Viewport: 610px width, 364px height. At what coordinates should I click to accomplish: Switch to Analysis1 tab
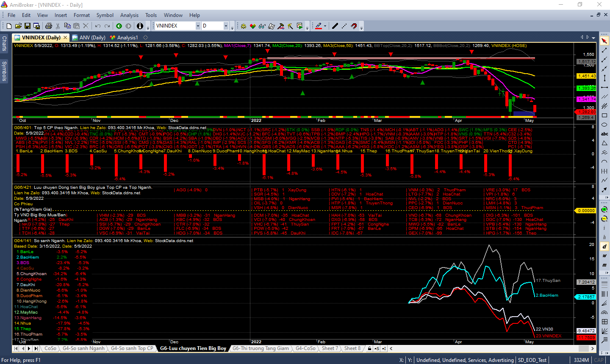pos(124,38)
